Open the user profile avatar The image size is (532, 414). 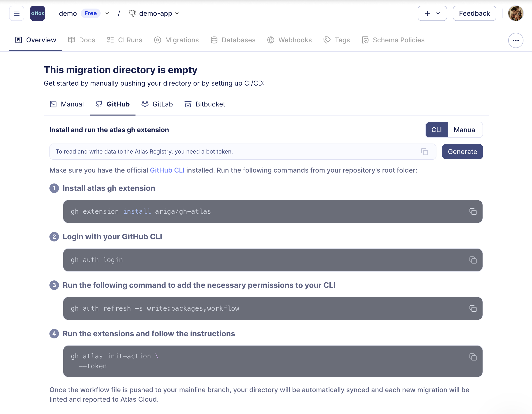pos(515,13)
